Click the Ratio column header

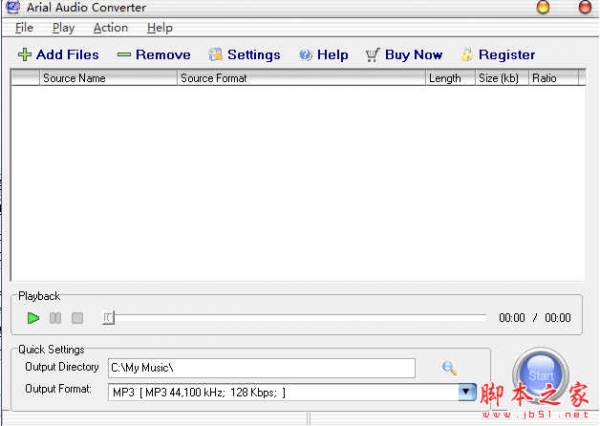tap(553, 78)
